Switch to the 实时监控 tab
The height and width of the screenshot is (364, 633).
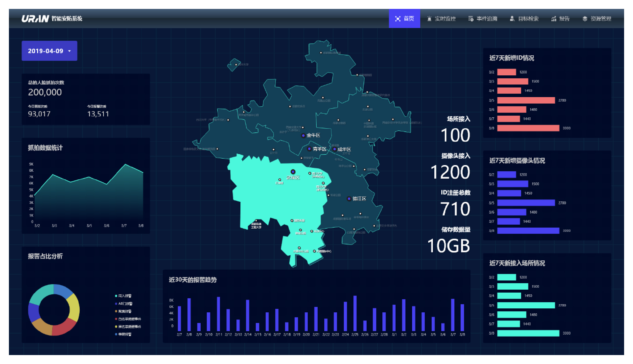coord(442,19)
